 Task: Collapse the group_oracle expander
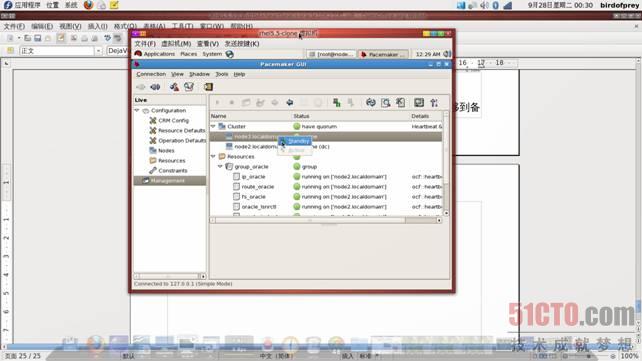220,167
